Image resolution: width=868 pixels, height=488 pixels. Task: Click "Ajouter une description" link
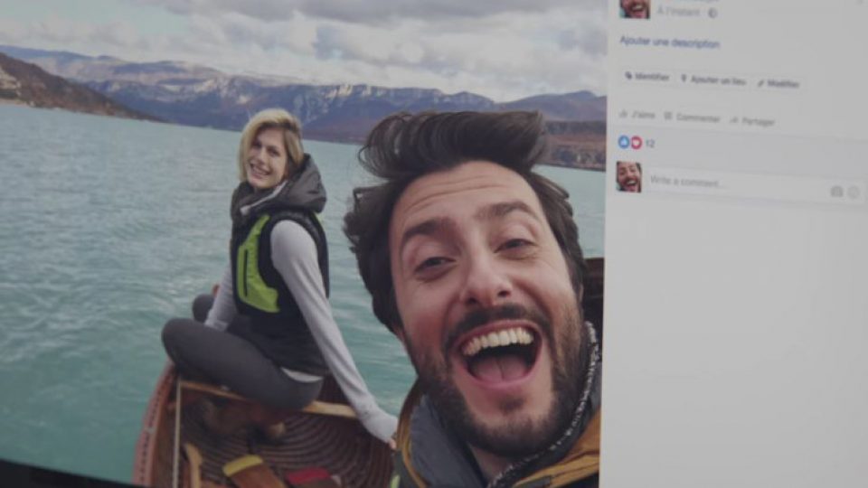coord(669,42)
